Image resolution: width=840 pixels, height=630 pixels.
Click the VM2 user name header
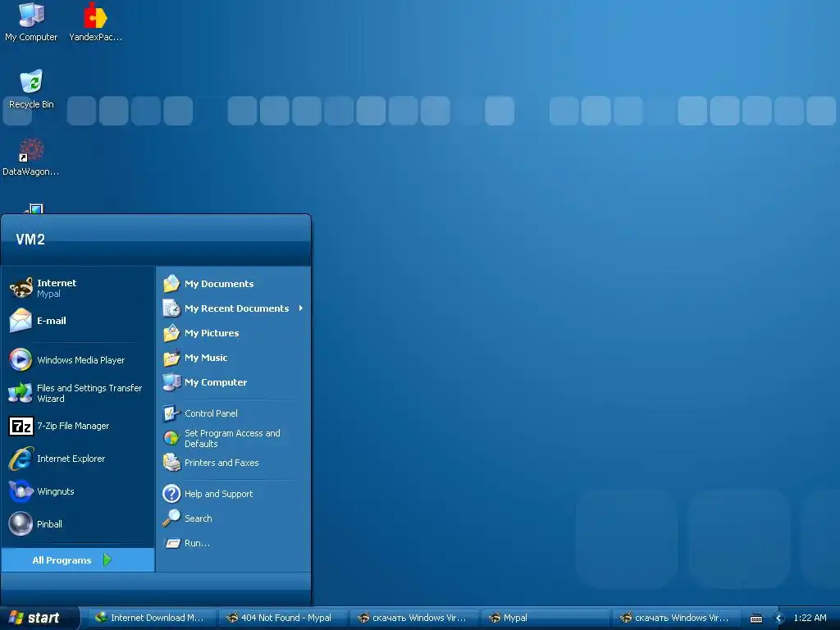coord(30,240)
